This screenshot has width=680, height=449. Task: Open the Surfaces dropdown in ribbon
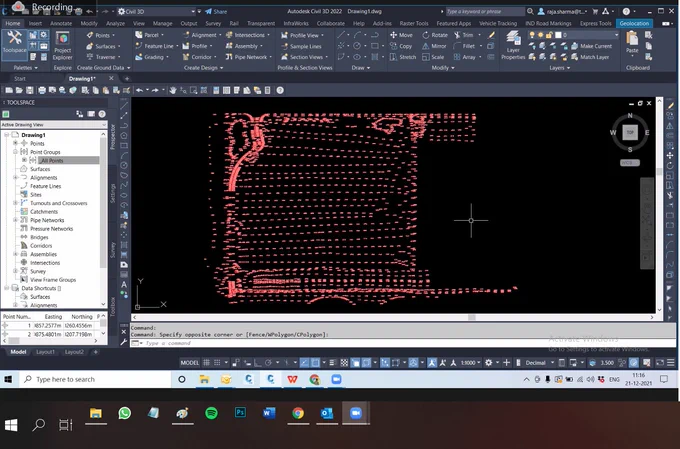click(x=103, y=46)
